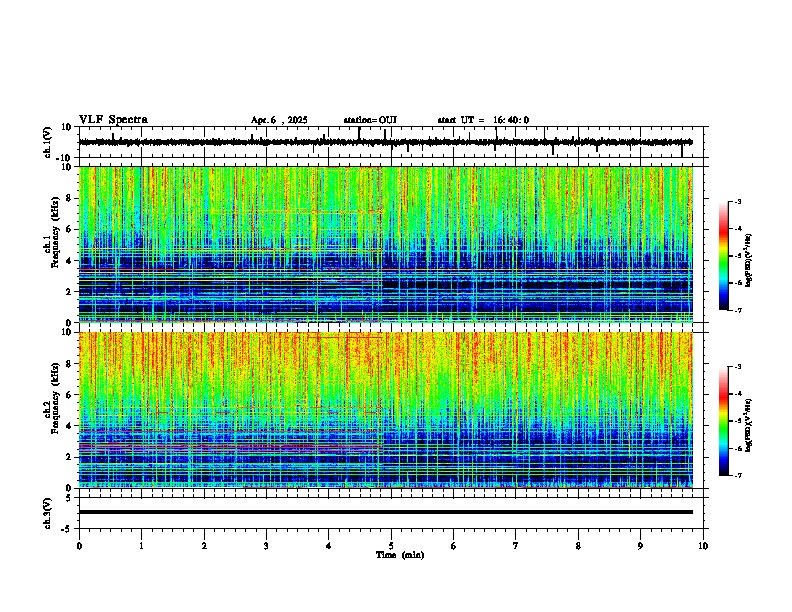Click time axis tick label "2"
The image size is (792, 612).
click(204, 546)
